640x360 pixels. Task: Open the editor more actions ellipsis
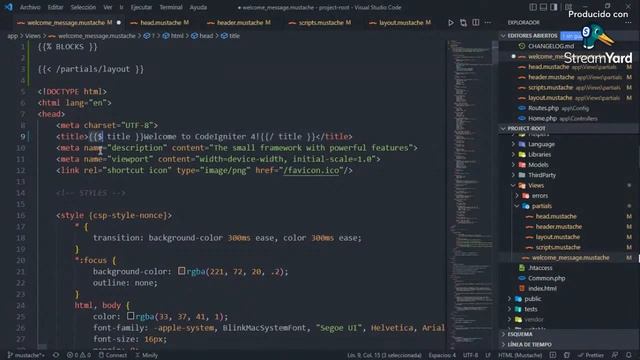point(488,22)
